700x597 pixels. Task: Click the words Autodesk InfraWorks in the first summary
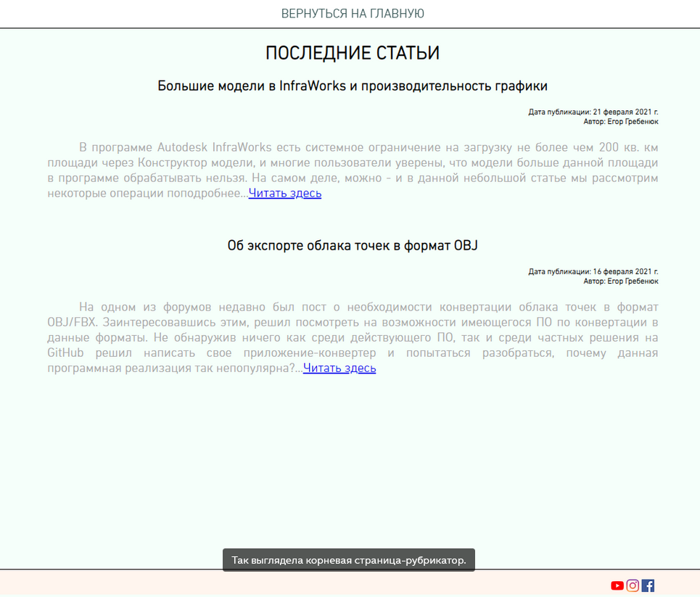pyautogui.click(x=203, y=148)
